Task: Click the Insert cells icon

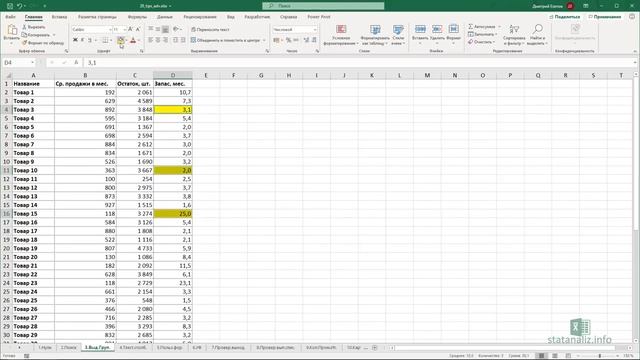Action: pos(420,29)
